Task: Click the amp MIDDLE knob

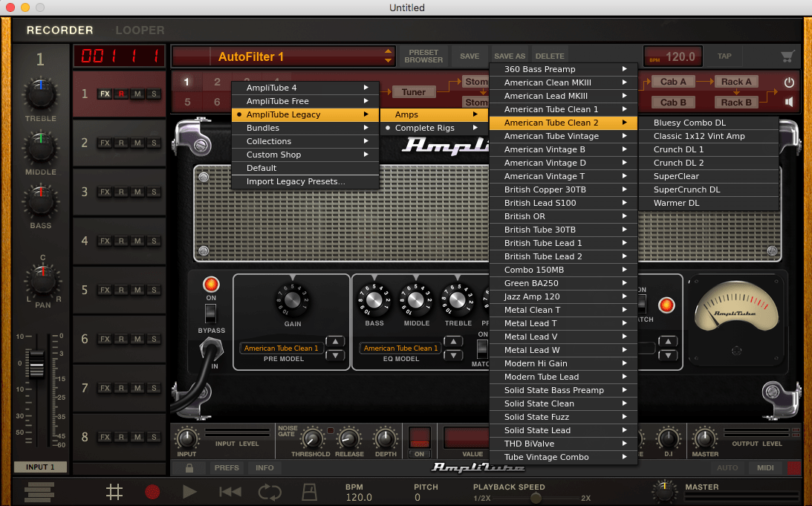Action: pyautogui.click(x=416, y=300)
